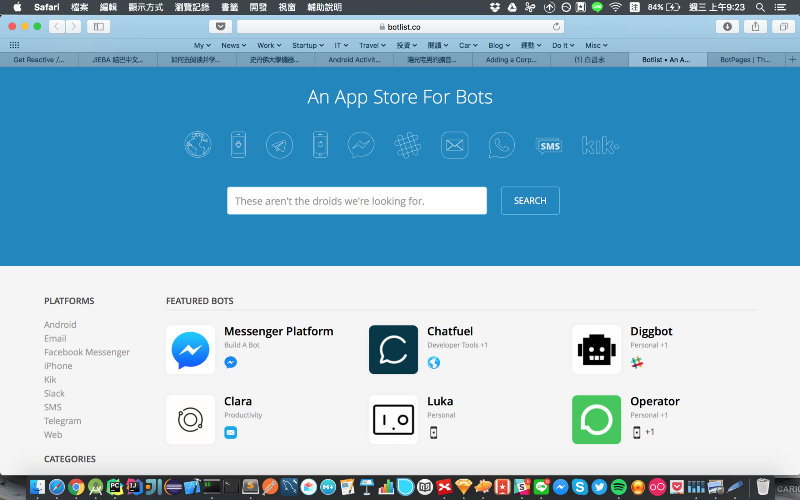Open Spotlight search in menu bar
The image size is (800, 500).
[760, 7]
